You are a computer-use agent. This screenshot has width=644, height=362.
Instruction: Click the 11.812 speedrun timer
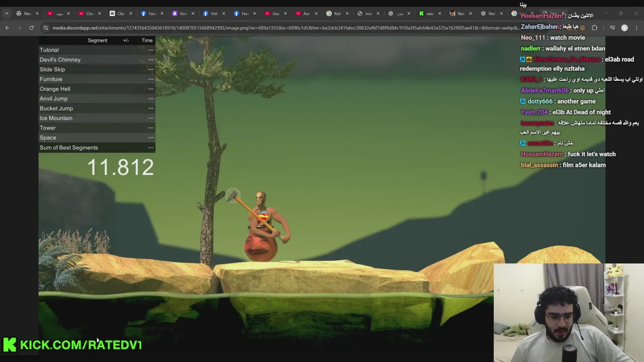click(x=120, y=167)
